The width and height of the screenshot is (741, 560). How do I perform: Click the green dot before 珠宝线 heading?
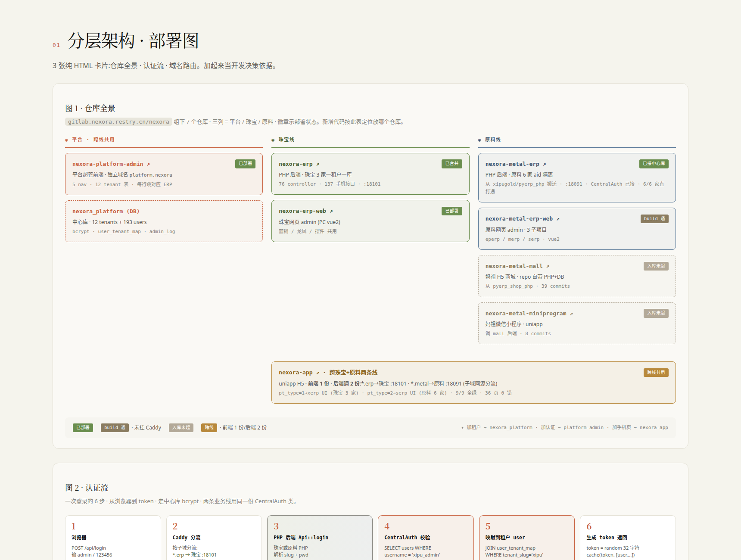click(x=273, y=140)
